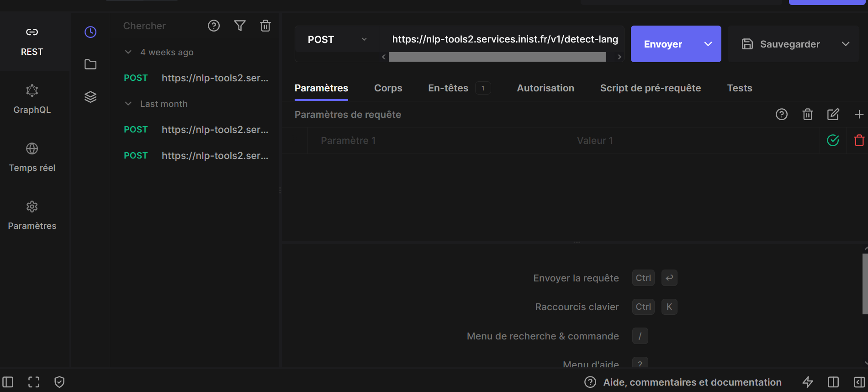Click the Envoyer button
The height and width of the screenshot is (392, 868).
pyautogui.click(x=663, y=44)
